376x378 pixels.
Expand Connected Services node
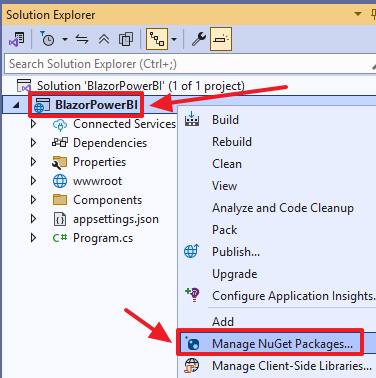[33, 124]
